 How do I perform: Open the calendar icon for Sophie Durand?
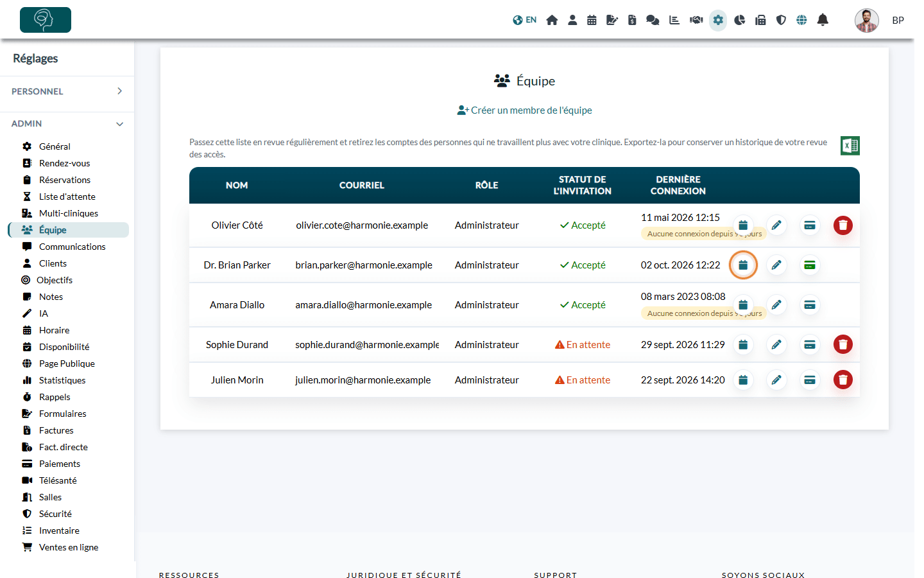(x=743, y=345)
